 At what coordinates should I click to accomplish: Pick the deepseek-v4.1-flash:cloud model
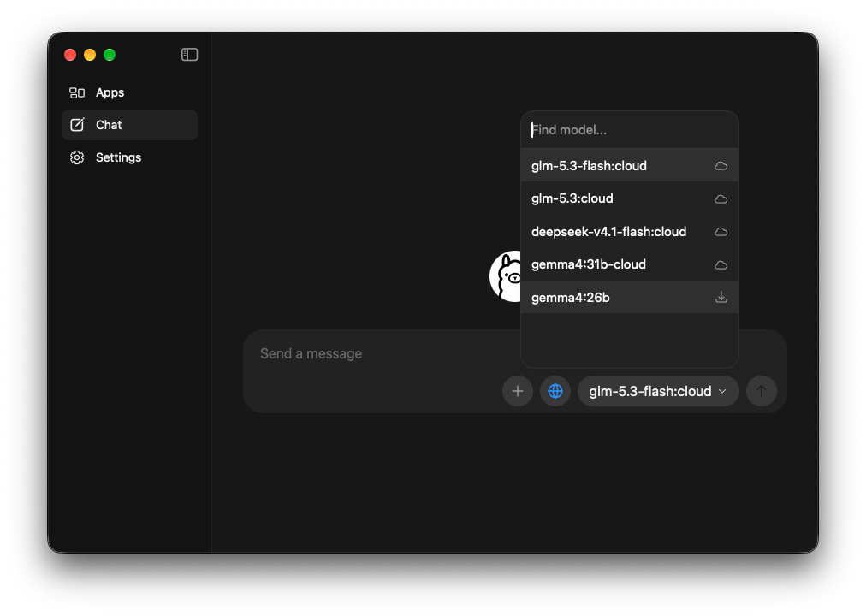pos(630,232)
